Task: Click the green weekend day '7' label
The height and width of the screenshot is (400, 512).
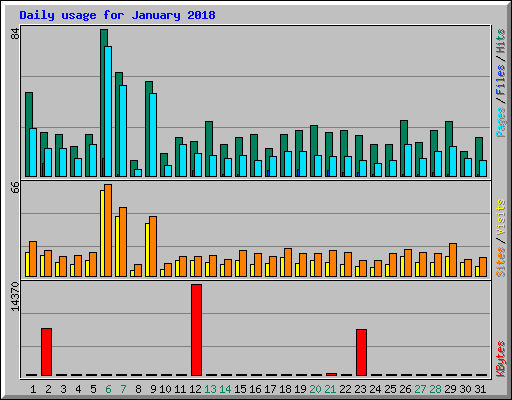Action: (x=123, y=389)
